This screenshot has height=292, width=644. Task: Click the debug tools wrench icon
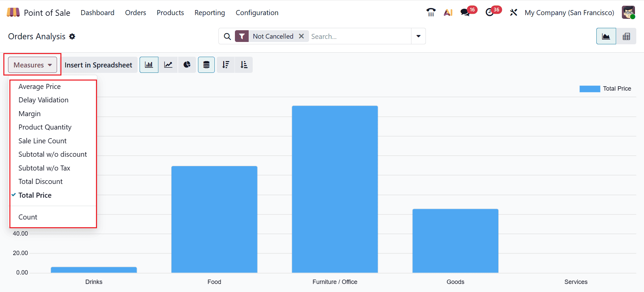[x=513, y=12]
